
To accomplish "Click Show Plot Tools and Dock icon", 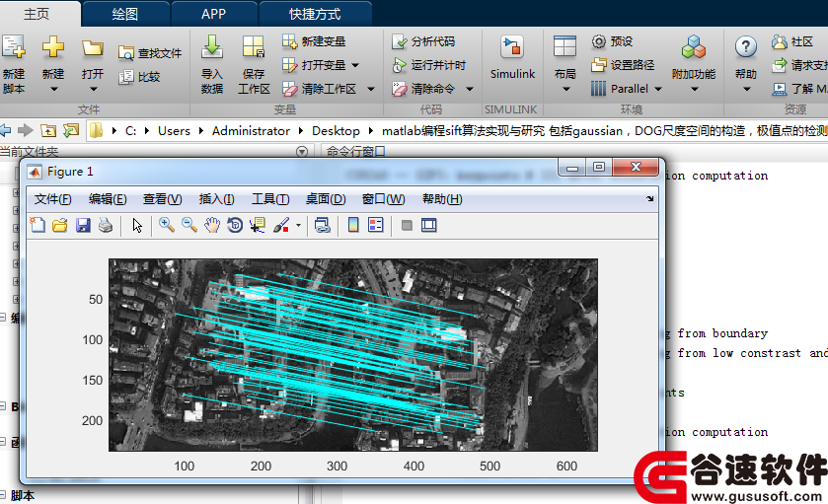I will pyautogui.click(x=429, y=225).
